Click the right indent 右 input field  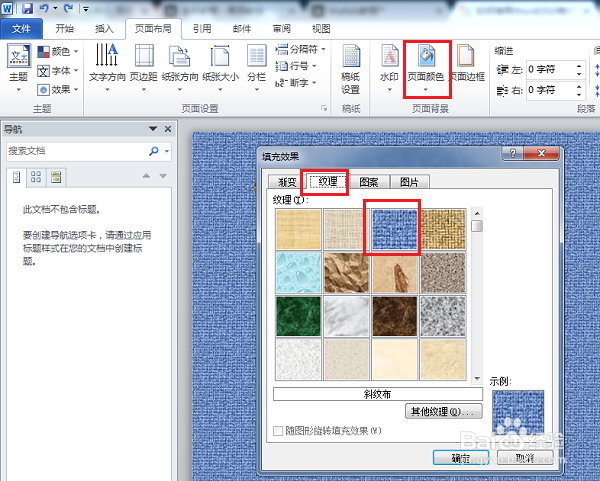549,90
